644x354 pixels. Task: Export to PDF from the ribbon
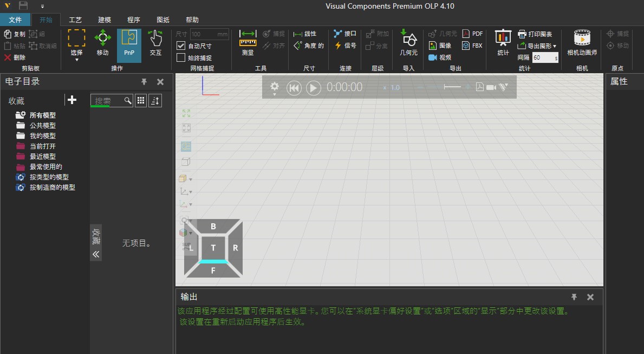click(472, 34)
